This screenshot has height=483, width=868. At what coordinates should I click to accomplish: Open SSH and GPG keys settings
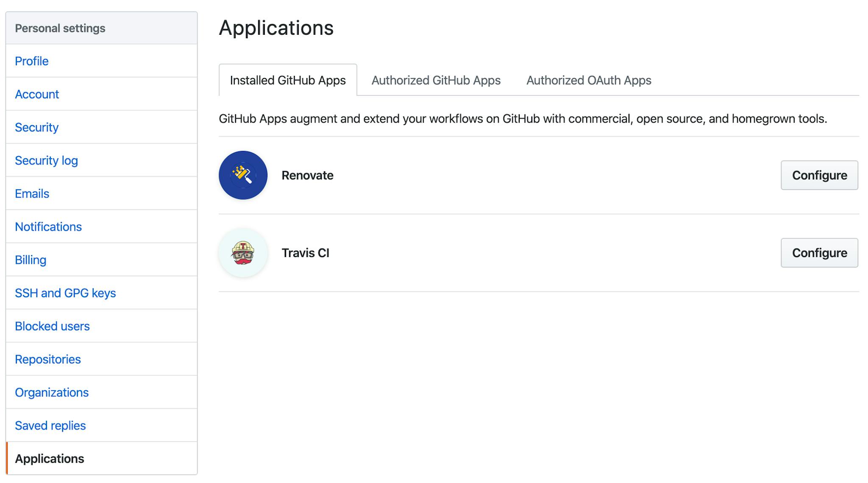tap(65, 293)
